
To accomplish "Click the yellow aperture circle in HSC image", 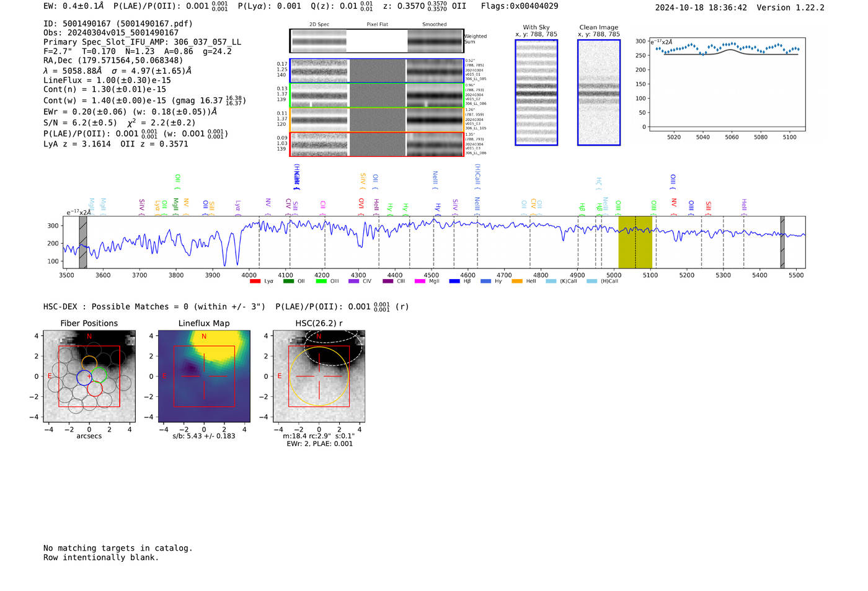I will (x=319, y=376).
